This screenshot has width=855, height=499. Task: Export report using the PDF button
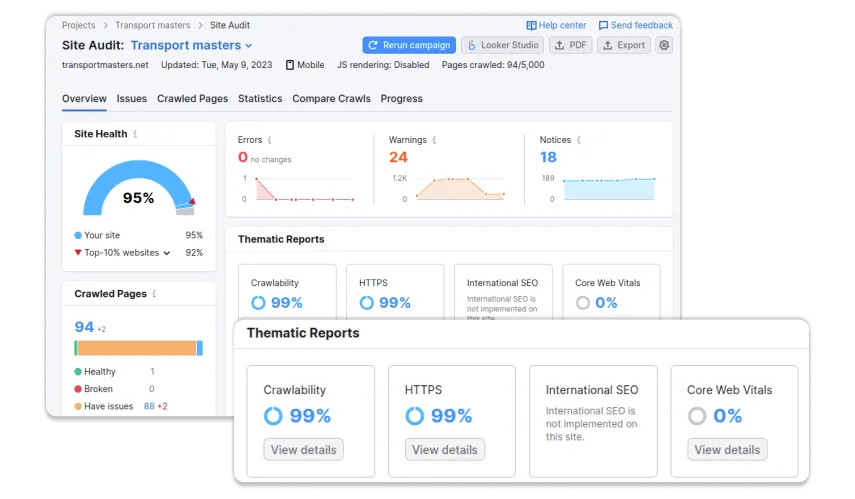(570, 45)
